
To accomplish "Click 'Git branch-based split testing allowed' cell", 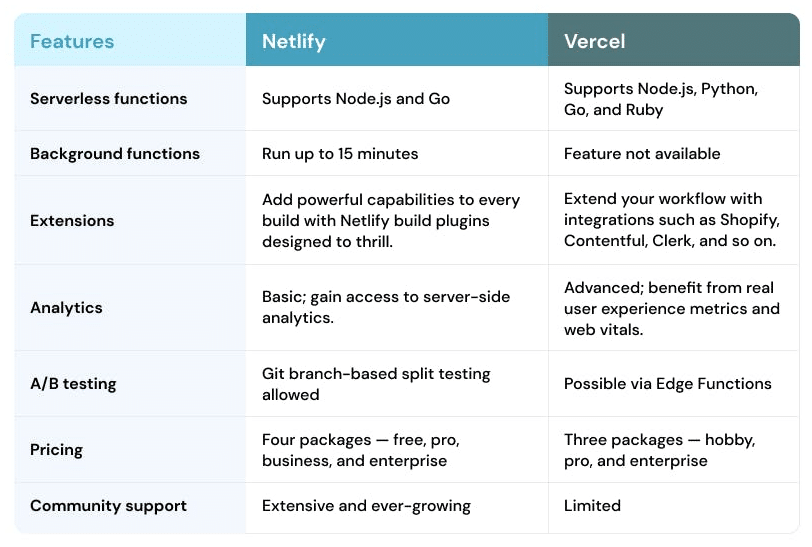I will 375,384.
